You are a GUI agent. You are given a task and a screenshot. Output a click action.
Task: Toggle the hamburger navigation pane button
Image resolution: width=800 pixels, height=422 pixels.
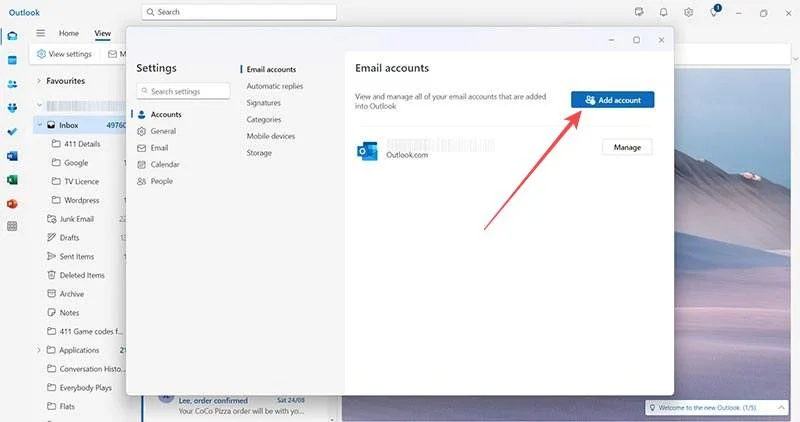click(x=40, y=33)
